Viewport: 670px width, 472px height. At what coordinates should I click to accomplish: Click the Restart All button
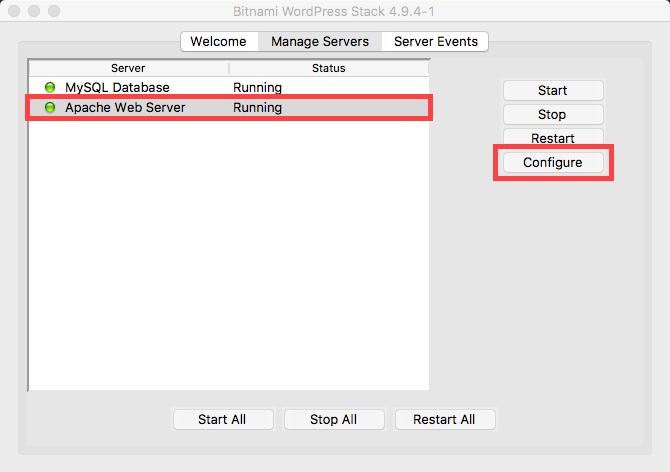445,419
